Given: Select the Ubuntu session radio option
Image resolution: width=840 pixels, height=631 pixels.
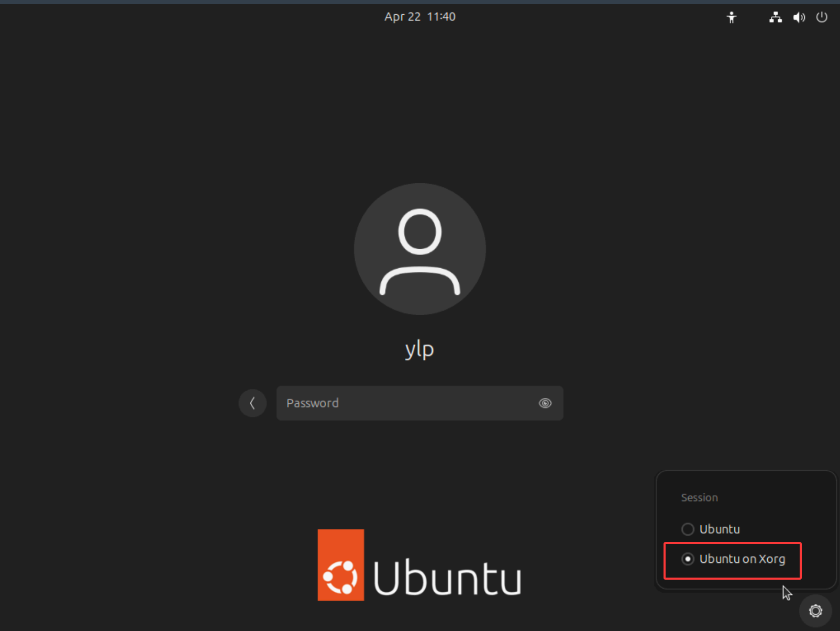Looking at the screenshot, I should pos(711,529).
